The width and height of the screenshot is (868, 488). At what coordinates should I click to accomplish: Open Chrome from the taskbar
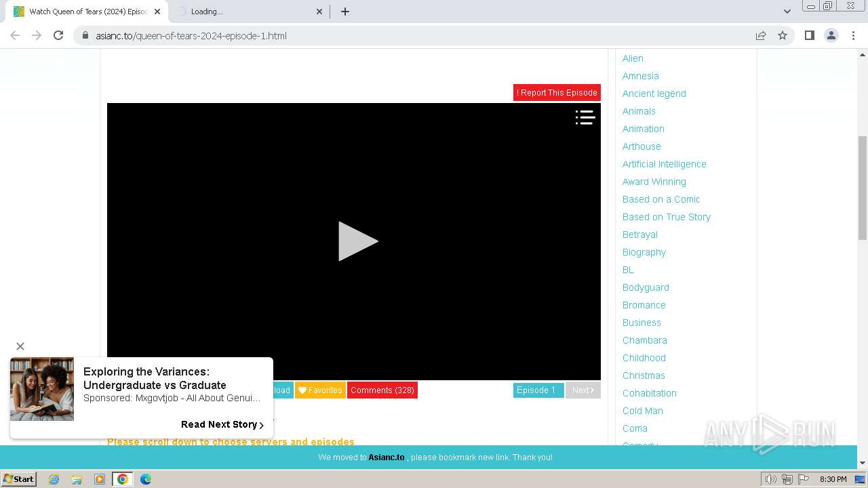pyautogui.click(x=123, y=479)
